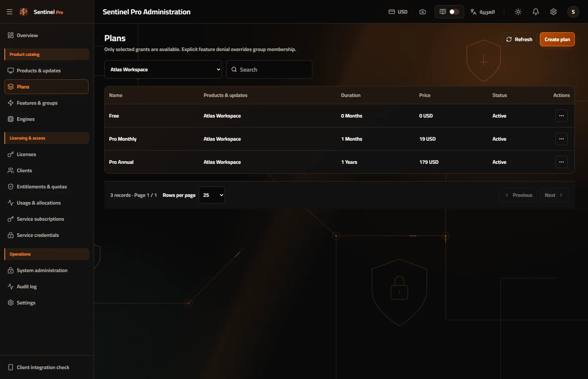Click the Products & updates monitor icon
The height and width of the screenshot is (379, 588).
pyautogui.click(x=11, y=71)
